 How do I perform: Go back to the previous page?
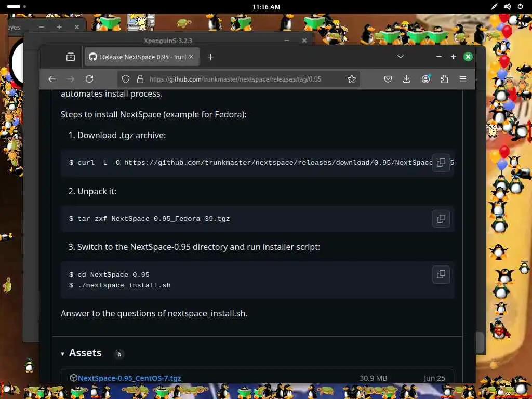point(52,79)
